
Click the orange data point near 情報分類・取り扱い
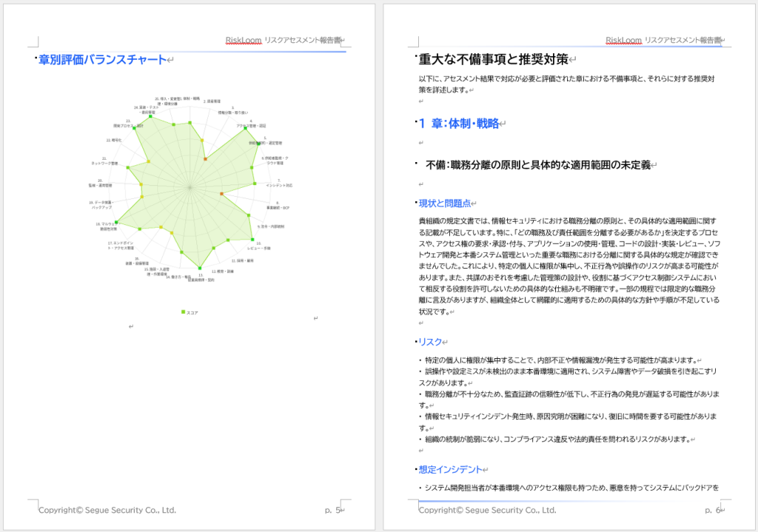click(x=205, y=159)
